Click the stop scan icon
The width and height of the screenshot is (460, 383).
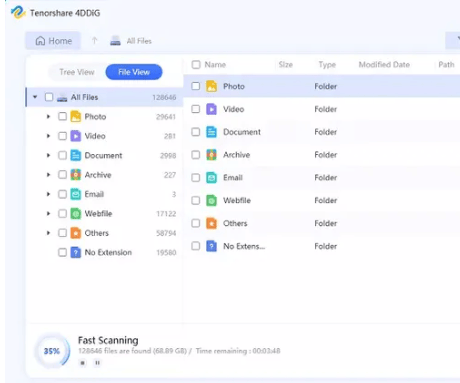pyautogui.click(x=82, y=363)
